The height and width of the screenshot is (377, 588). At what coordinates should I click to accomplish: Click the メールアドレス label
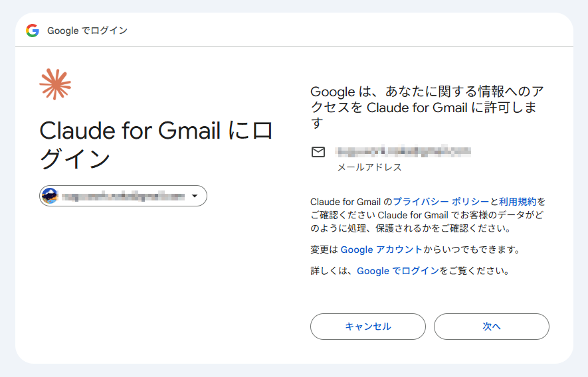pos(369,167)
